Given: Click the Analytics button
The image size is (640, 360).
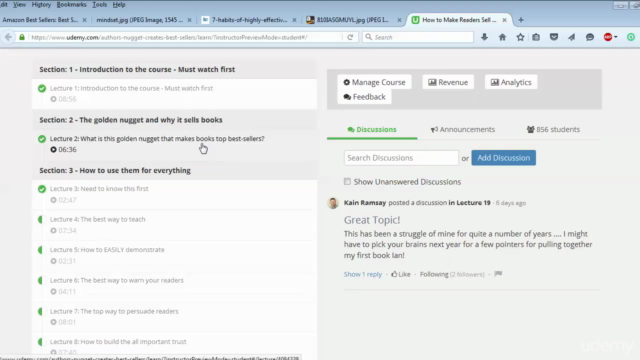Looking at the screenshot, I should click(x=511, y=82).
